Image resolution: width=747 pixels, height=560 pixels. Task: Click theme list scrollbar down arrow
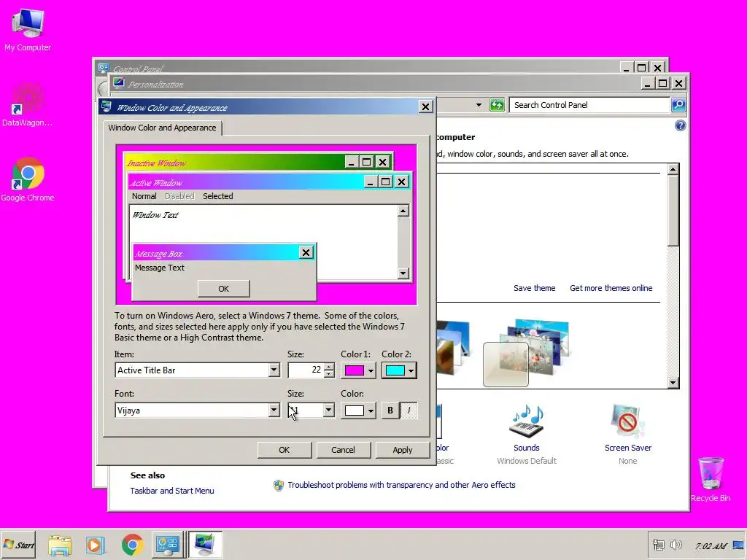pyautogui.click(x=673, y=382)
